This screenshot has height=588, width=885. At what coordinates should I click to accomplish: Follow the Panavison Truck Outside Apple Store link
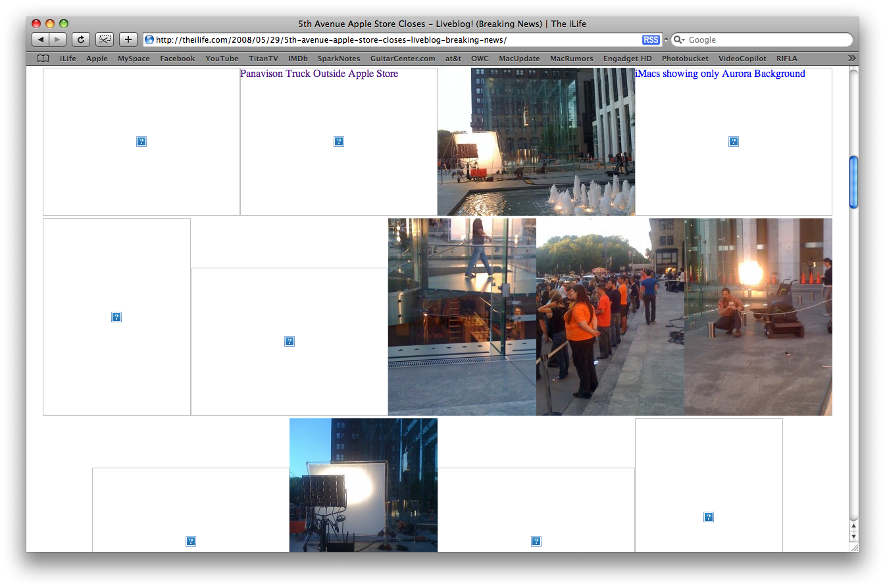[319, 74]
